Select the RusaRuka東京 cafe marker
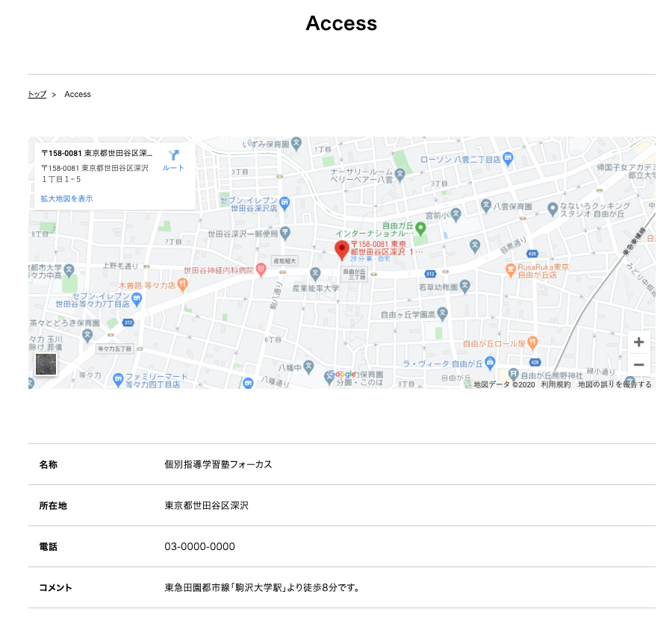The image size is (672, 618). click(x=511, y=269)
